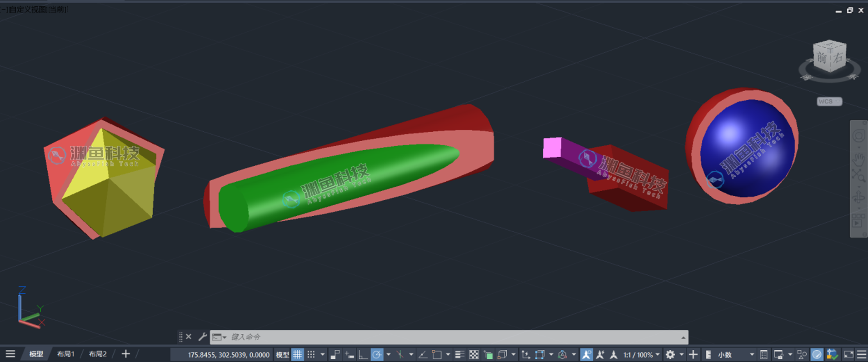This screenshot has width=868, height=362.
Task: Click workspace switching gear icon
Action: (670, 354)
